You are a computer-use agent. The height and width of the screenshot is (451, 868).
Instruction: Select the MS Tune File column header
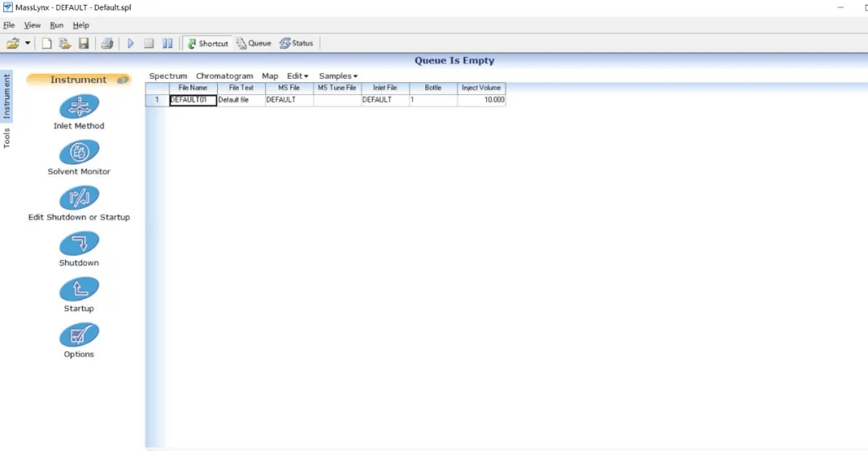point(337,88)
